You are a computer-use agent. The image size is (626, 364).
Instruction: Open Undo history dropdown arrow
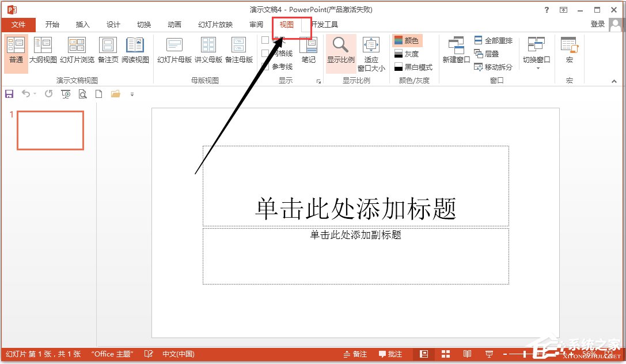(x=35, y=94)
